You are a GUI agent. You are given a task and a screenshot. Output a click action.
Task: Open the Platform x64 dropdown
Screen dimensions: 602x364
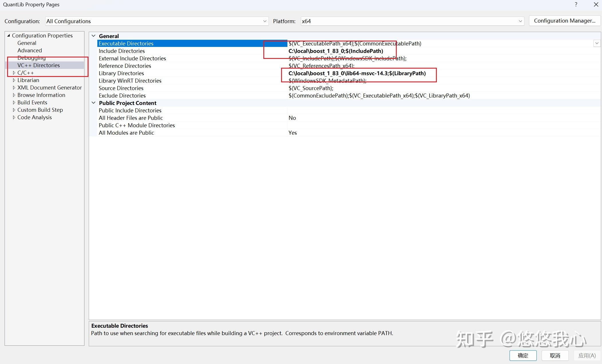point(520,21)
